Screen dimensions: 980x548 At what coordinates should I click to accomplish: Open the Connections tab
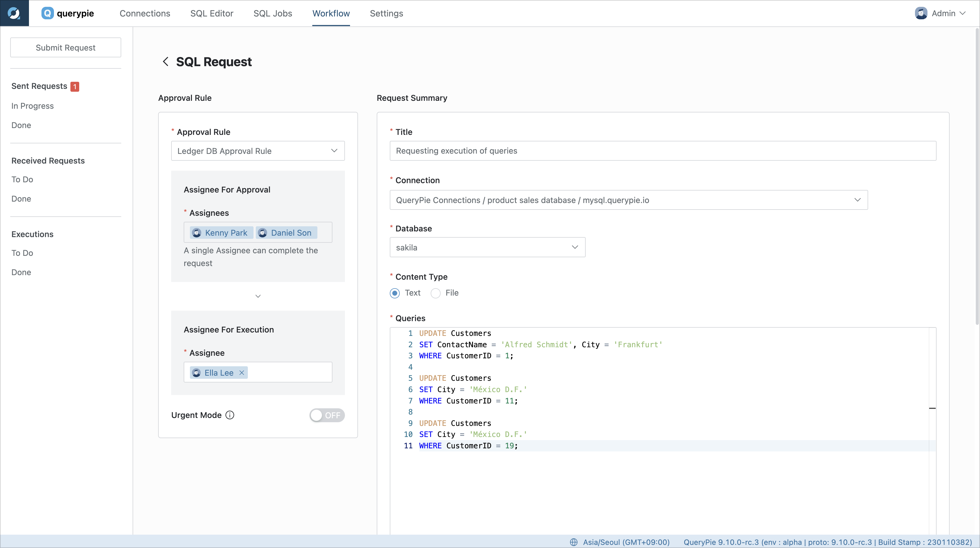click(x=145, y=13)
